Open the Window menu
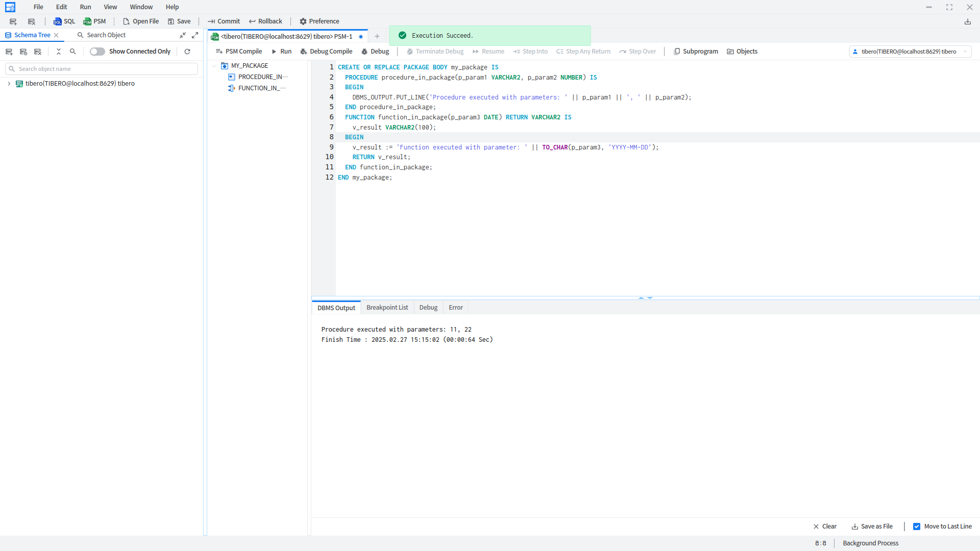Screen dimensions: 980x551 pos(141,7)
